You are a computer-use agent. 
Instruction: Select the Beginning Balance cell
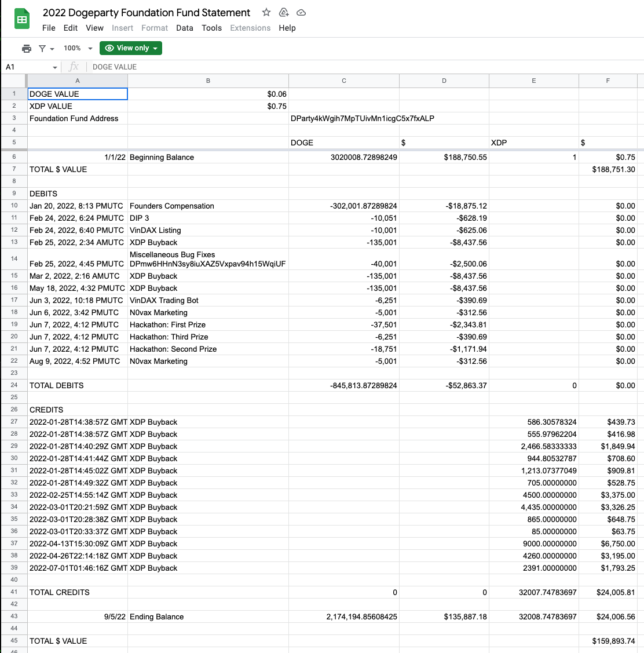(208, 157)
